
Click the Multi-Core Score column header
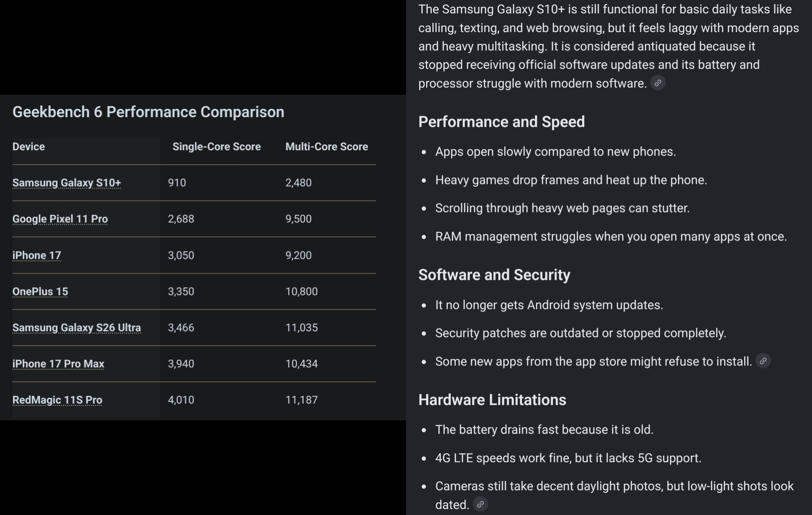(326, 147)
